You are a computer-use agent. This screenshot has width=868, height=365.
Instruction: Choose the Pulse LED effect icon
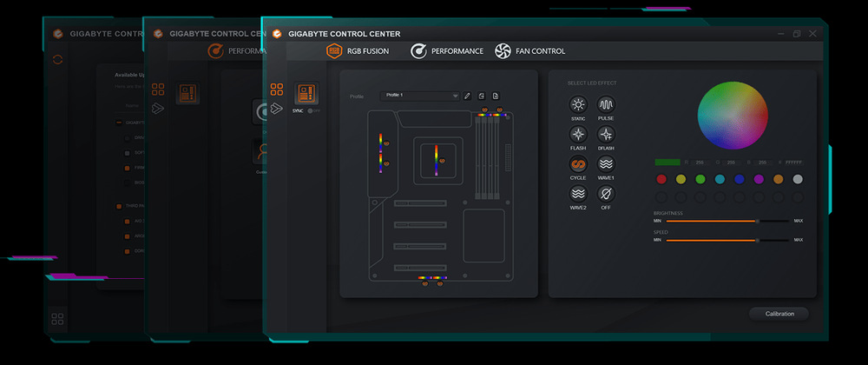[x=606, y=104]
